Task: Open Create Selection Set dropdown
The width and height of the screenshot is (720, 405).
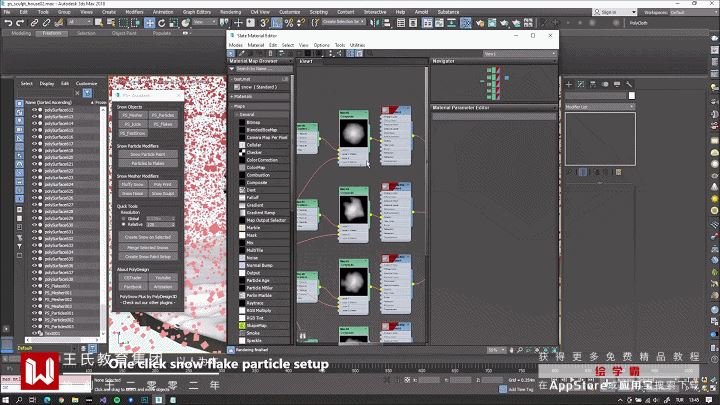Action: point(343,22)
